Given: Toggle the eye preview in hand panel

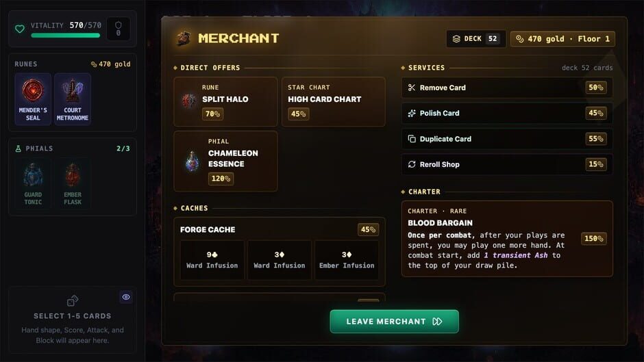Looking at the screenshot, I should 126,297.
